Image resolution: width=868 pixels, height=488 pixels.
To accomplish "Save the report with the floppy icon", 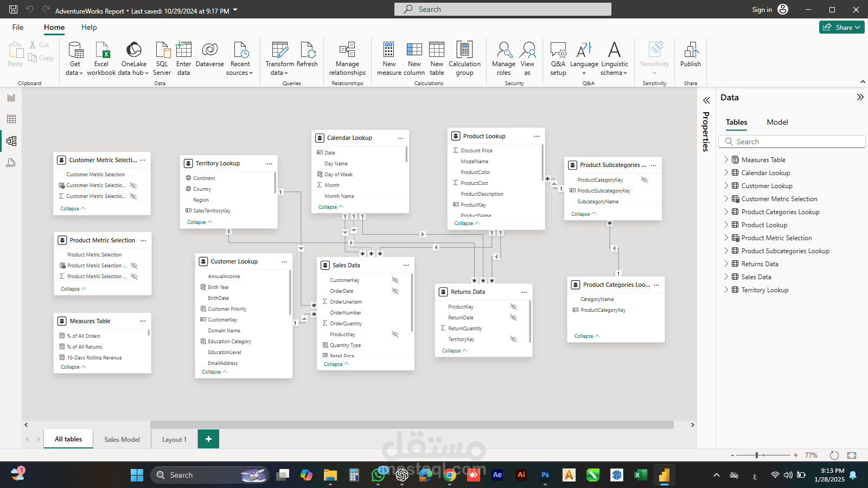I will (x=14, y=9).
